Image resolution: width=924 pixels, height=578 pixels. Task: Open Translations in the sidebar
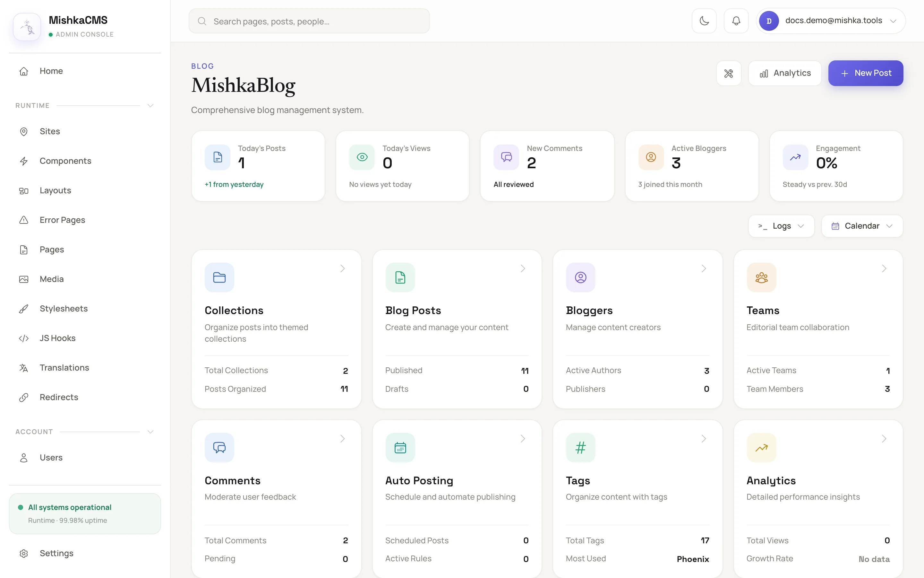click(85, 368)
